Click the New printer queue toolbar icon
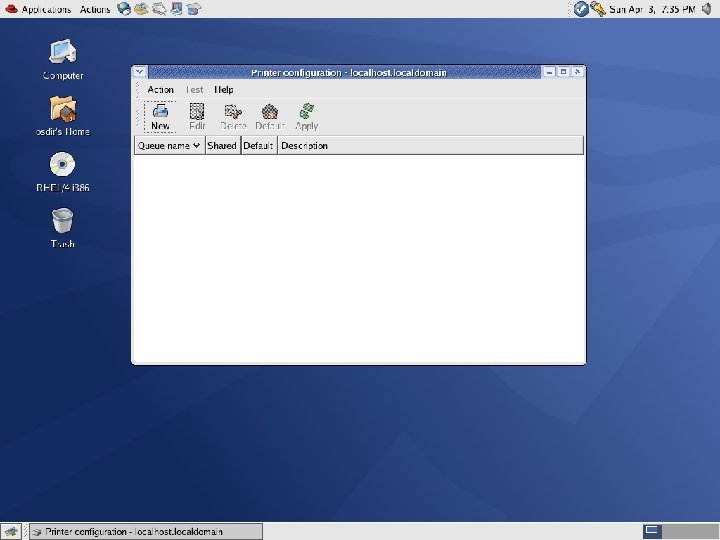 160,117
